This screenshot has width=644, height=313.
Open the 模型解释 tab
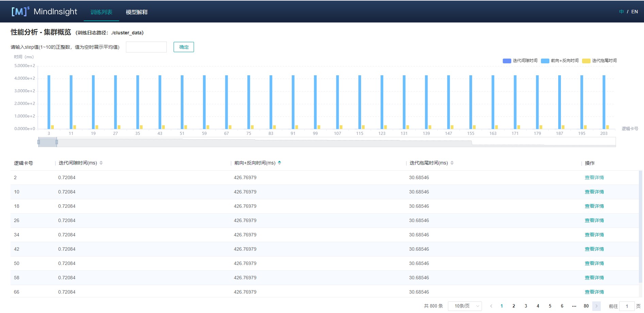click(136, 12)
